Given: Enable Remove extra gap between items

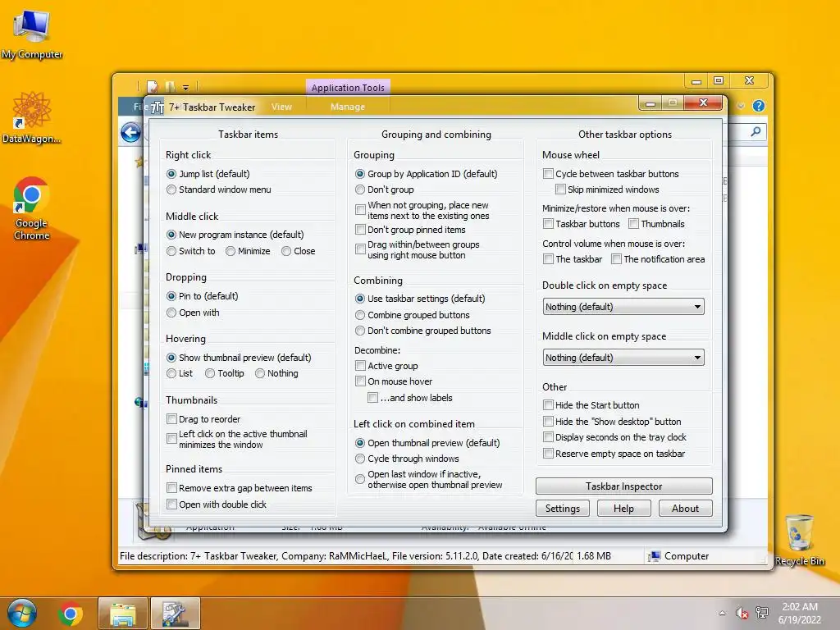Looking at the screenshot, I should click(x=240, y=488).
